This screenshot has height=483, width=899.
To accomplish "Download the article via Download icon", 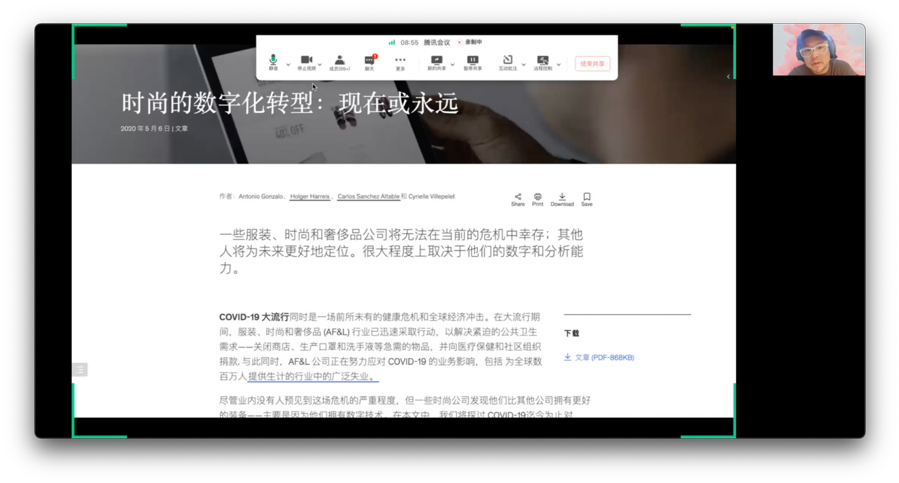I will coord(562,199).
